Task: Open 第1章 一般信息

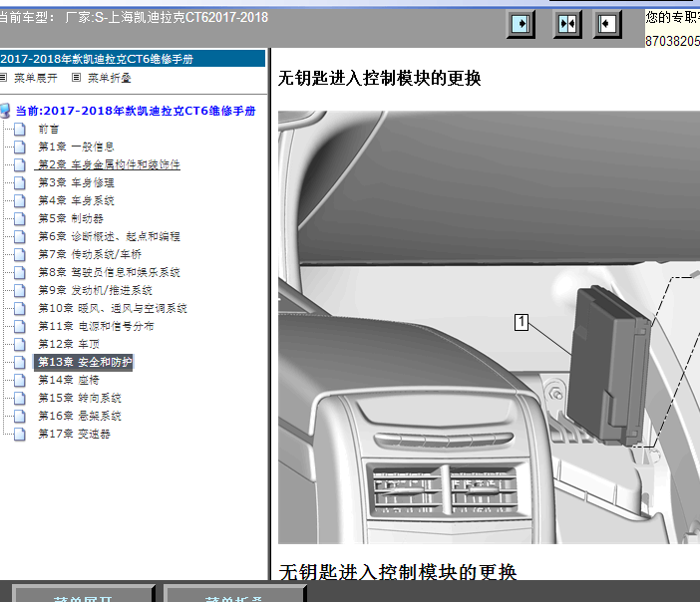Action: click(76, 147)
